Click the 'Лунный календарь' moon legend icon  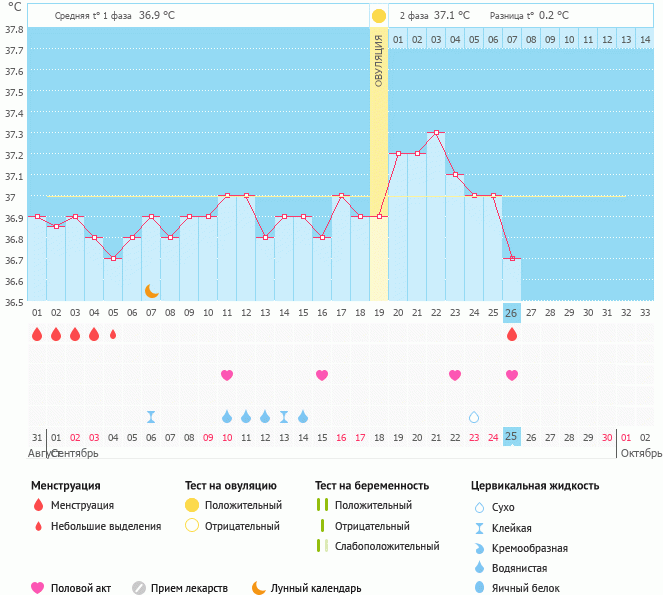259,588
